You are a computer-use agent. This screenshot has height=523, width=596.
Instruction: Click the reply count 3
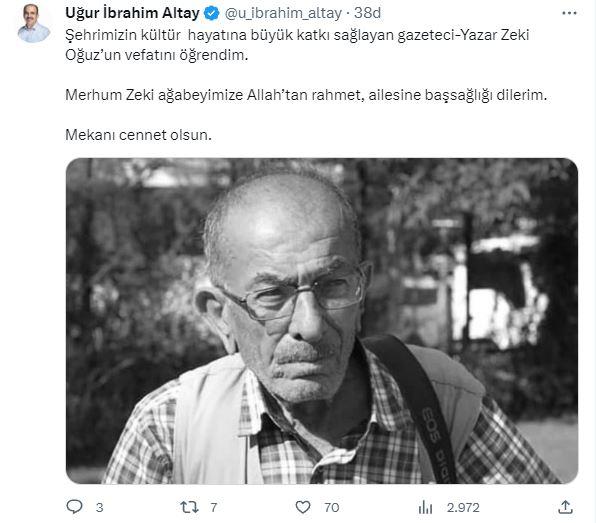(x=100, y=507)
